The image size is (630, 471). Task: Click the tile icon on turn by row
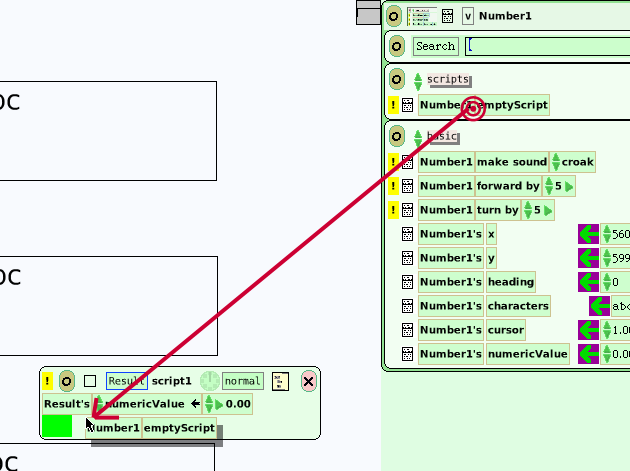coord(407,210)
